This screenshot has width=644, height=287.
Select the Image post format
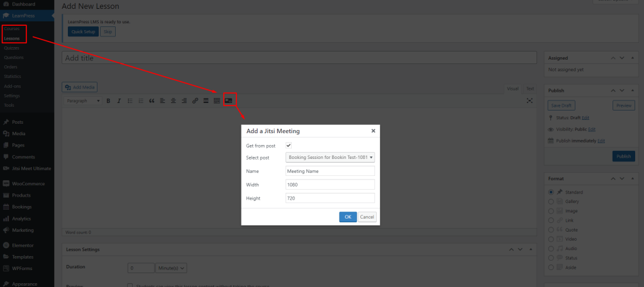pos(551,211)
